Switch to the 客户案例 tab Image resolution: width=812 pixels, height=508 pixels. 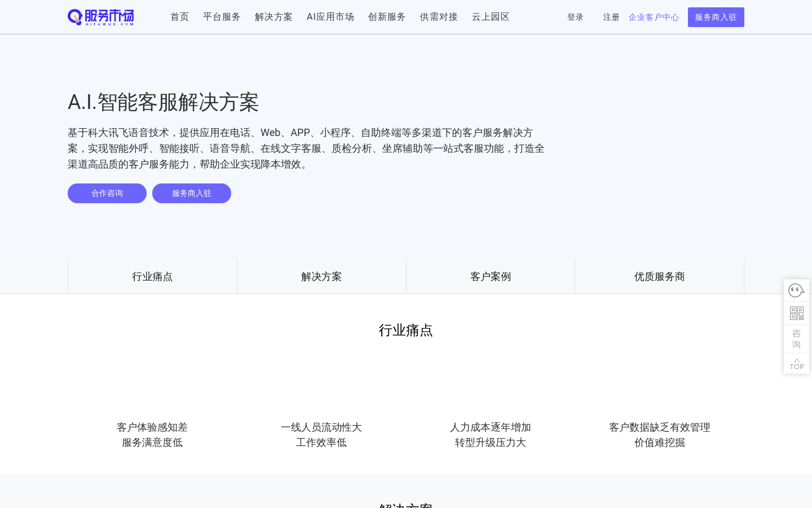click(491, 277)
